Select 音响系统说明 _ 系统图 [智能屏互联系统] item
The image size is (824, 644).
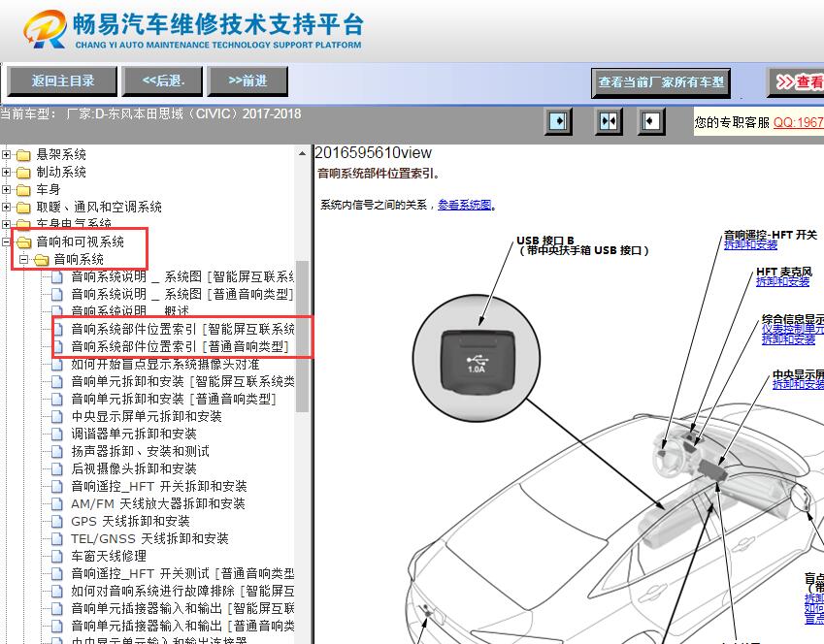point(181,276)
